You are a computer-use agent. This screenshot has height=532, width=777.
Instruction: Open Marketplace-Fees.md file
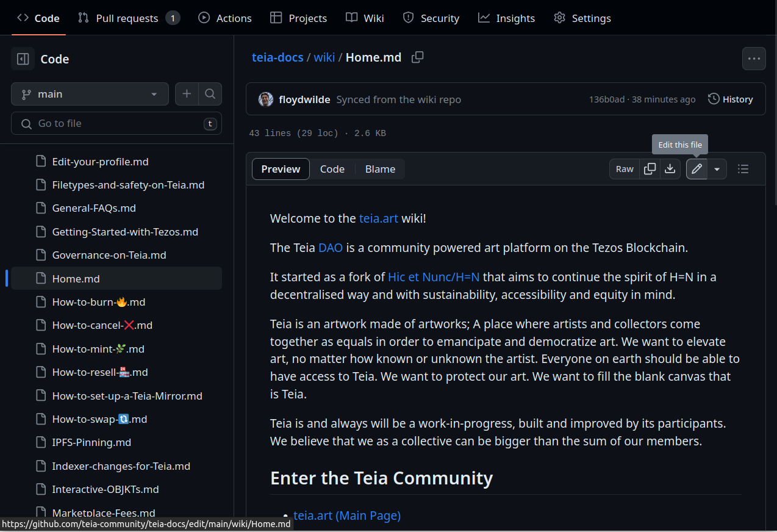pyautogui.click(x=116, y=513)
